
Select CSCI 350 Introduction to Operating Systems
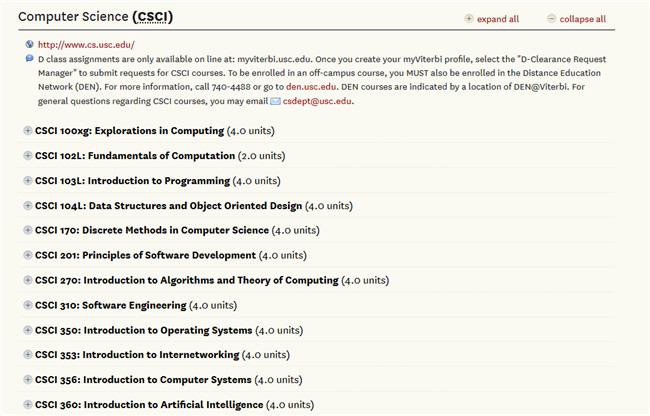click(143, 330)
